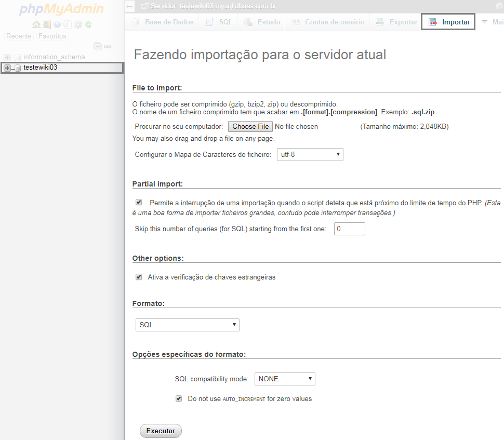Click the Choose File button
The height and width of the screenshot is (440, 504).
click(250, 126)
